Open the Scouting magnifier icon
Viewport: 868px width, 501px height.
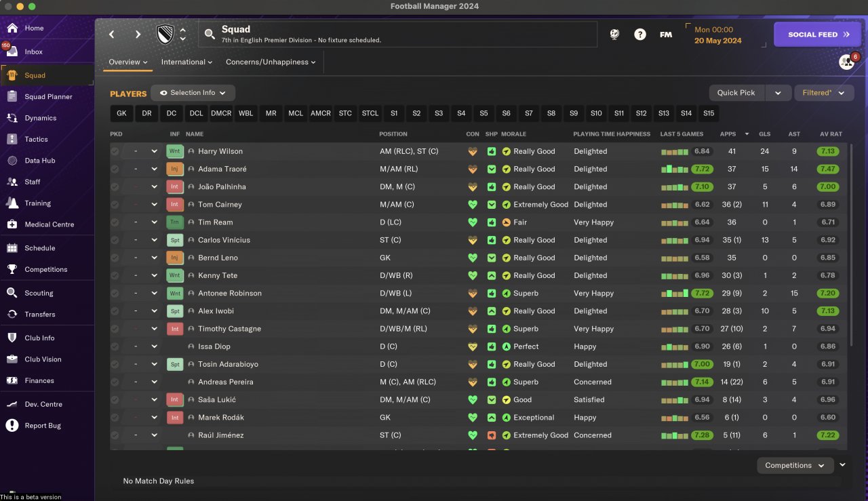[12, 293]
